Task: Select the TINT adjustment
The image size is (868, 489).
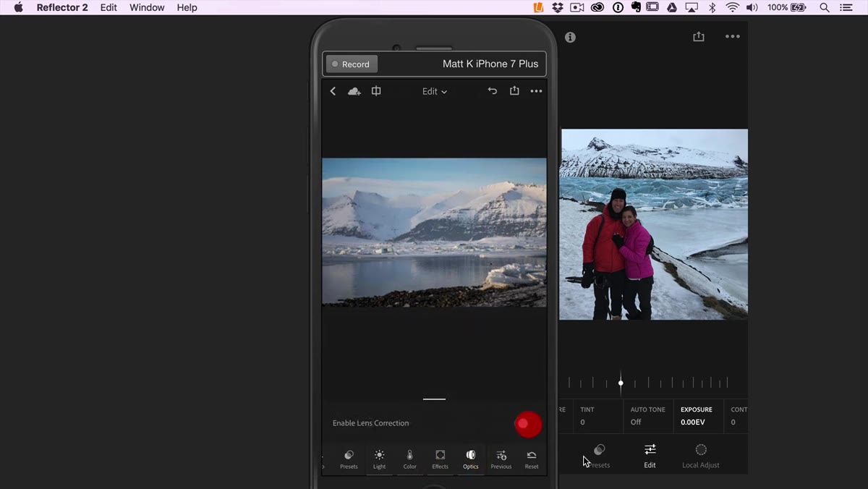Action: click(599, 415)
